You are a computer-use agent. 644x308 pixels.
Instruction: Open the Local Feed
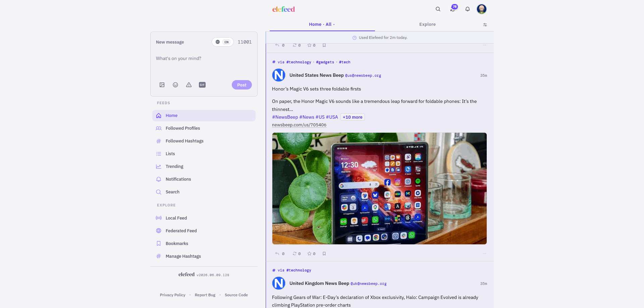[x=204, y=218]
